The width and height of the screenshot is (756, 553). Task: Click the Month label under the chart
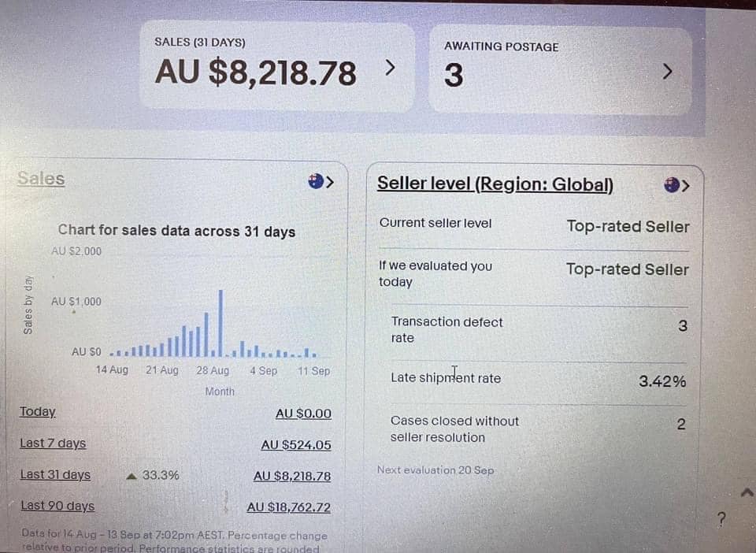tap(220, 392)
